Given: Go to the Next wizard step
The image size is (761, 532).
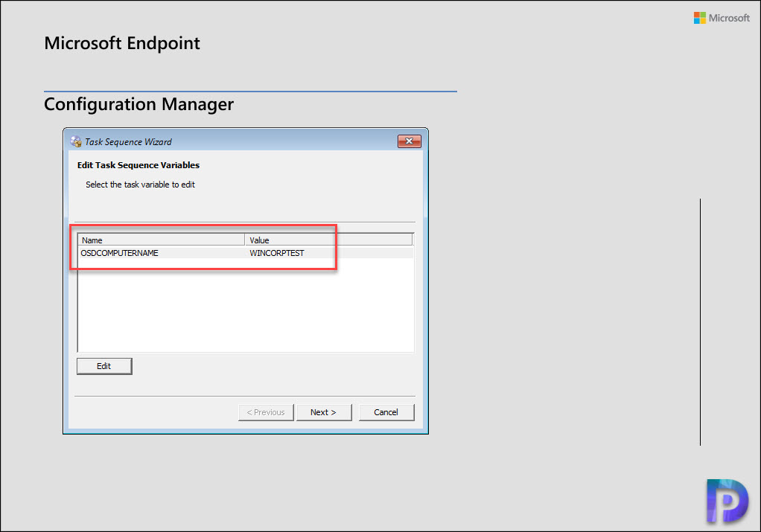Looking at the screenshot, I should 324,412.
